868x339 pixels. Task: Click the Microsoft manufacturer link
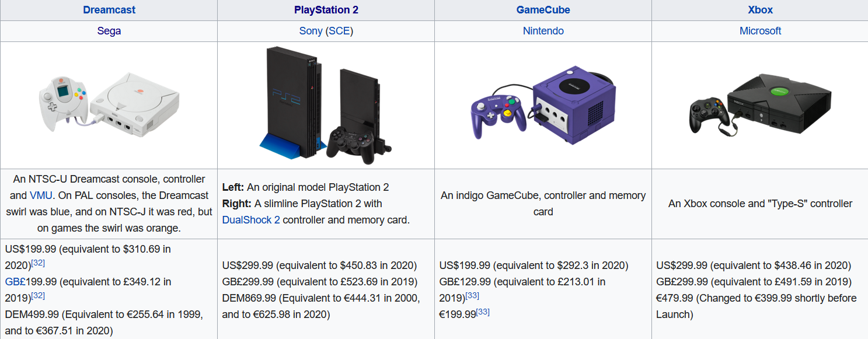tap(760, 31)
